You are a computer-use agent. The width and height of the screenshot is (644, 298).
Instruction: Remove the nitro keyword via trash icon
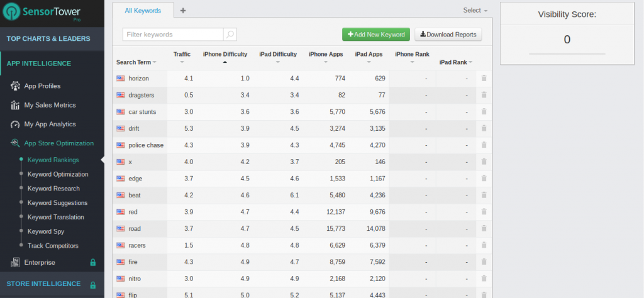pos(484,279)
